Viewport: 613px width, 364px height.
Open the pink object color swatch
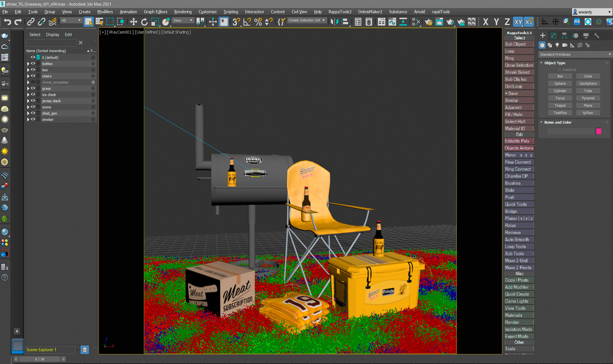[x=598, y=131]
